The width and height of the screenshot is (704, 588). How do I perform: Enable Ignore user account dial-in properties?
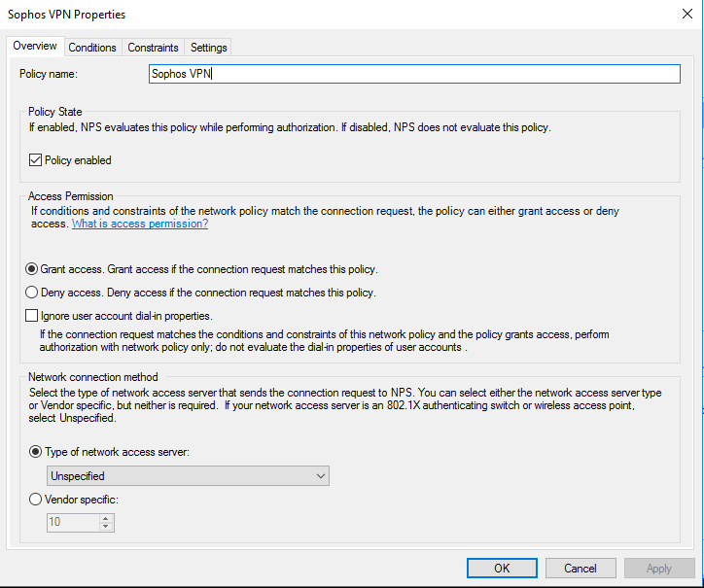pos(31,316)
